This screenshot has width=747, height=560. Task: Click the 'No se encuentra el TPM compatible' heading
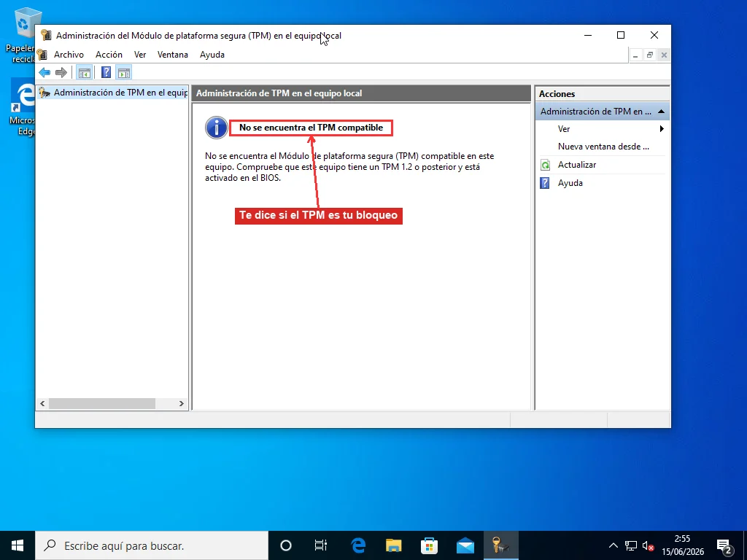click(x=311, y=128)
